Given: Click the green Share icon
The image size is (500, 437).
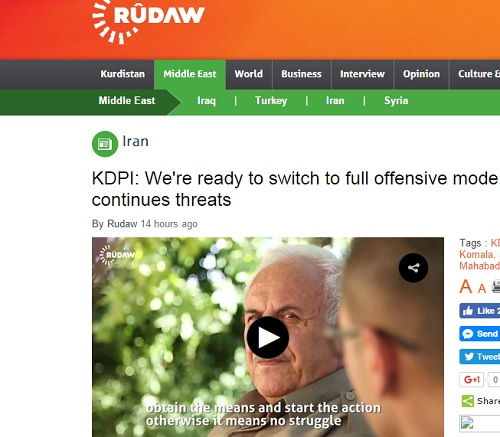Looking at the screenshot, I should (x=467, y=401).
